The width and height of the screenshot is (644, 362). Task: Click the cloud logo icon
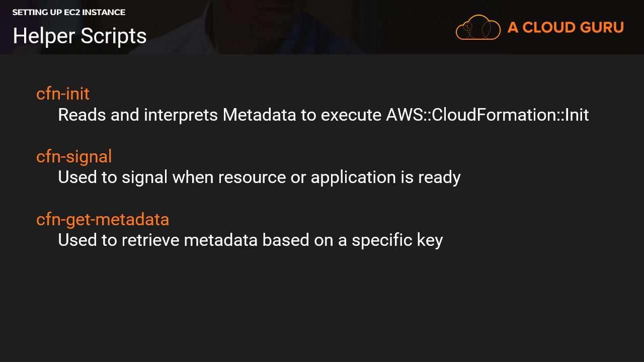[x=478, y=27]
